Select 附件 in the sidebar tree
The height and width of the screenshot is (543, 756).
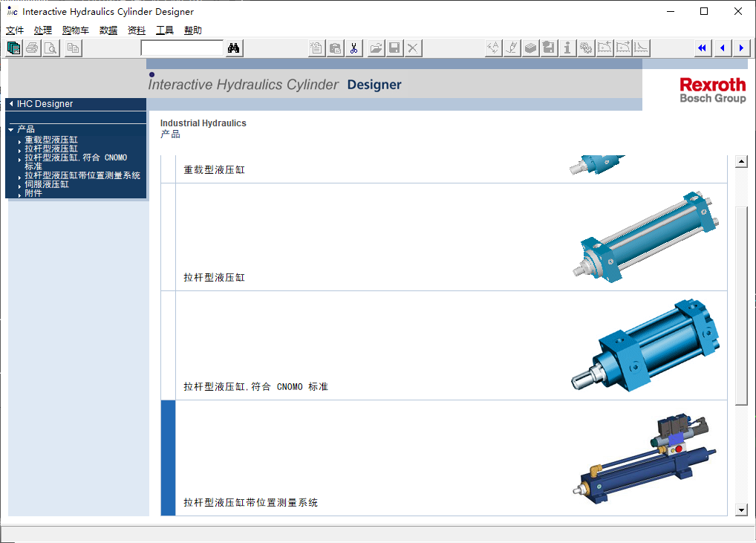[33, 193]
